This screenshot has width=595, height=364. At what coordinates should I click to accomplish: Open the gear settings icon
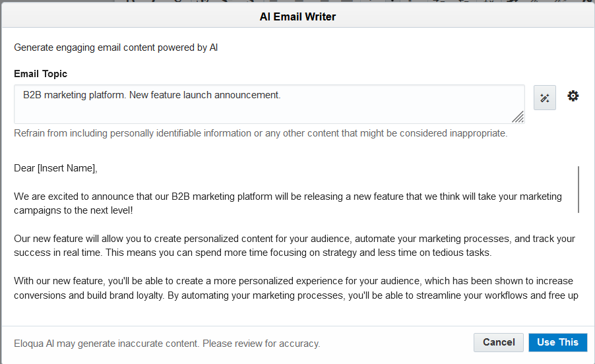coord(573,96)
